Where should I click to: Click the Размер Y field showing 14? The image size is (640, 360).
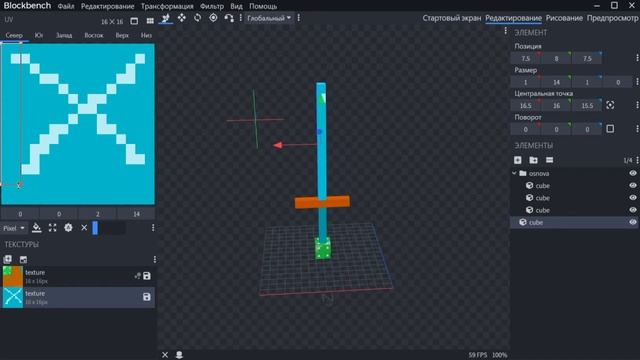(556, 82)
